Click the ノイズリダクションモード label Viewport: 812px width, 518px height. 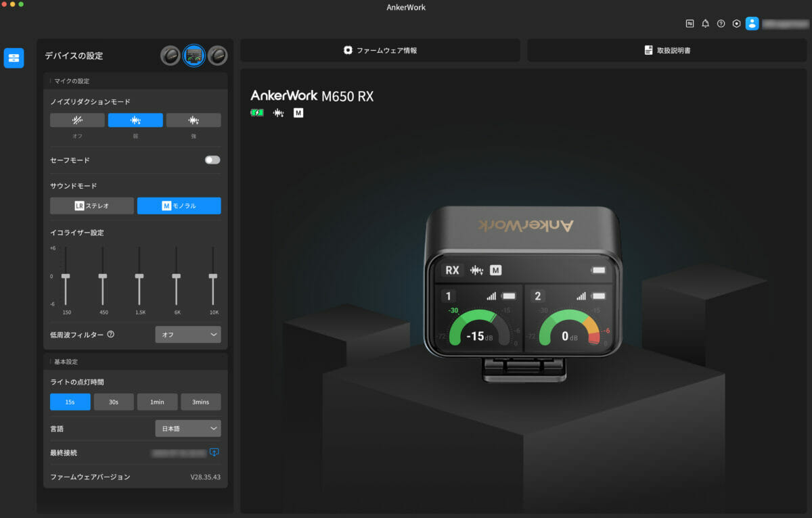(91, 101)
